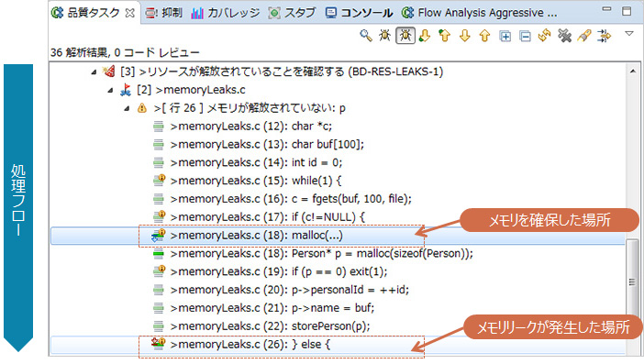This screenshot has width=644, height=364.
Task: Click flow icon on line 15 row
Action: coord(159,180)
